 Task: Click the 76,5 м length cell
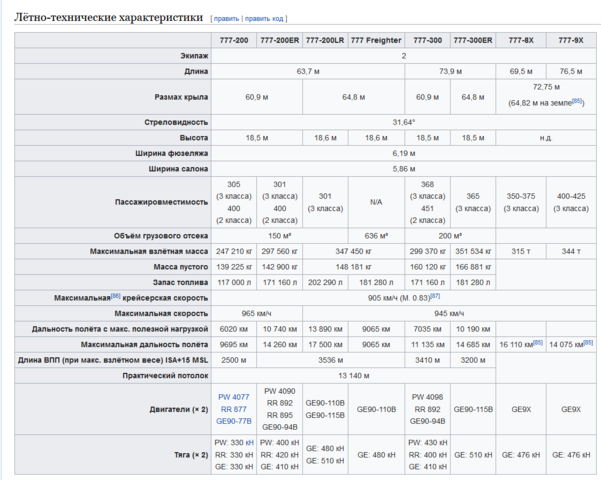571,71
